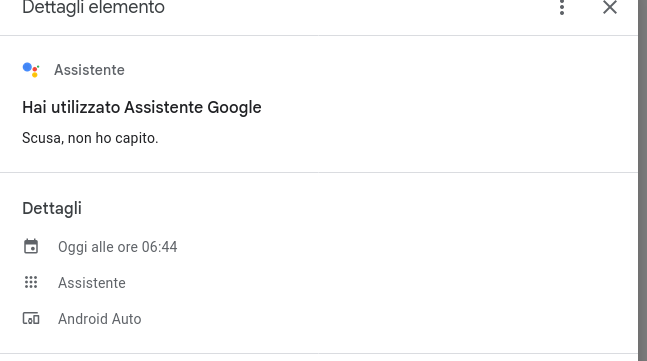Select the text Scusa, non ho capito.
The width and height of the screenshot is (647, 361).
[x=90, y=138]
